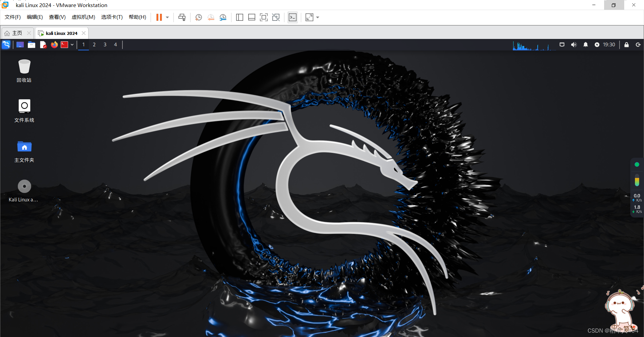
Task: Open the log out button in panel
Action: [638, 45]
